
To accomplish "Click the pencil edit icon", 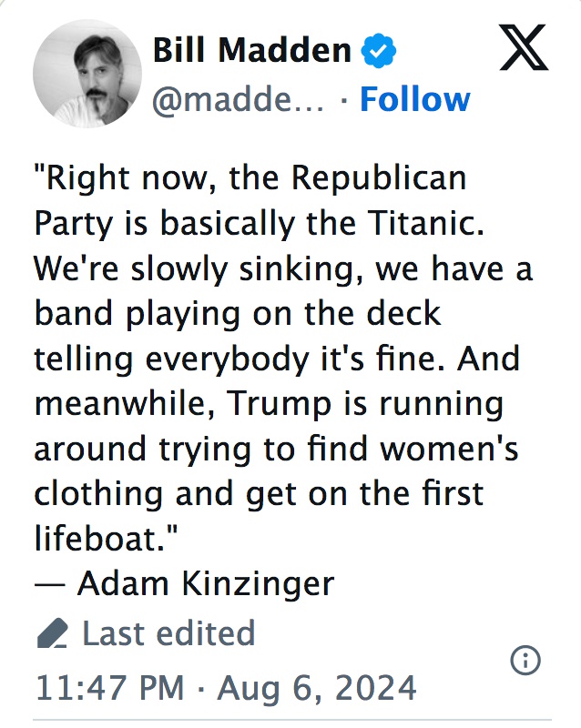I will tap(53, 633).
